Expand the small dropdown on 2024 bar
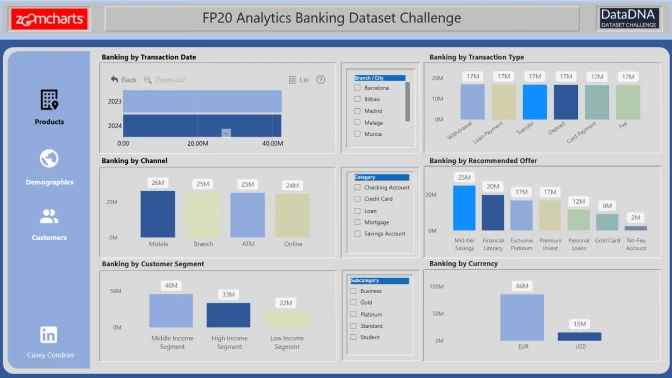The width and height of the screenshot is (672, 378). click(x=226, y=133)
